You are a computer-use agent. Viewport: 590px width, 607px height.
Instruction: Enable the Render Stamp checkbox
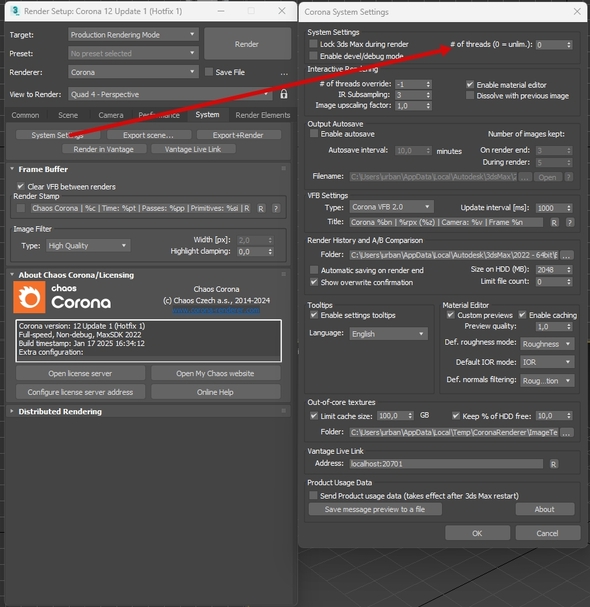(x=21, y=208)
